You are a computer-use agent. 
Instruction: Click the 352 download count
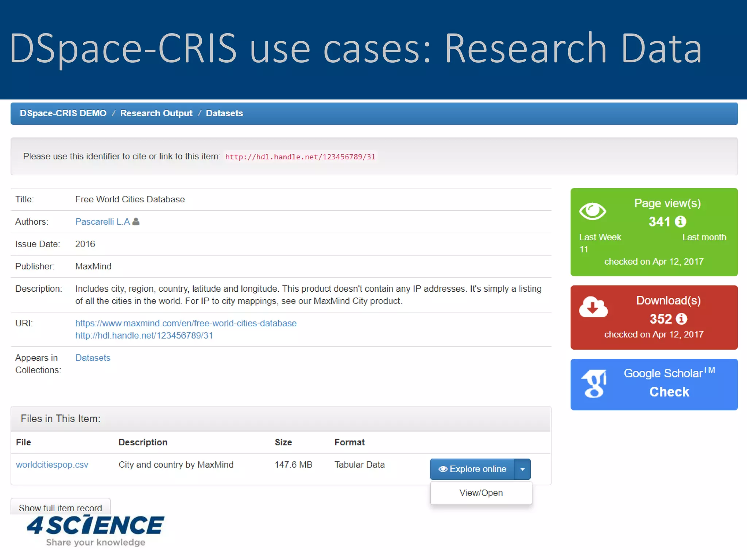(661, 319)
